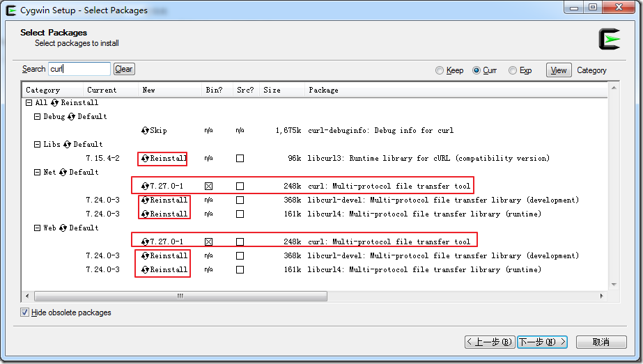643x364 pixels.
Task: Collapse the Net category node
Action: (x=37, y=172)
